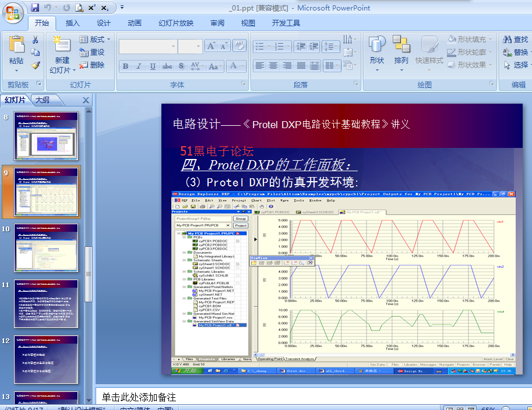Center the paragraph text
The width and height of the screenshot is (532, 410).
point(273,65)
